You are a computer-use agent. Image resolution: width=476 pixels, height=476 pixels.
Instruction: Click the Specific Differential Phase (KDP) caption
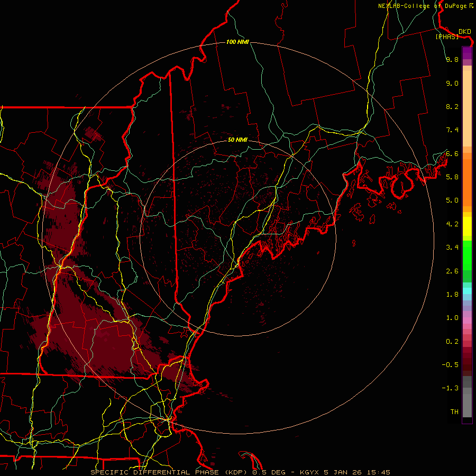[169, 472]
